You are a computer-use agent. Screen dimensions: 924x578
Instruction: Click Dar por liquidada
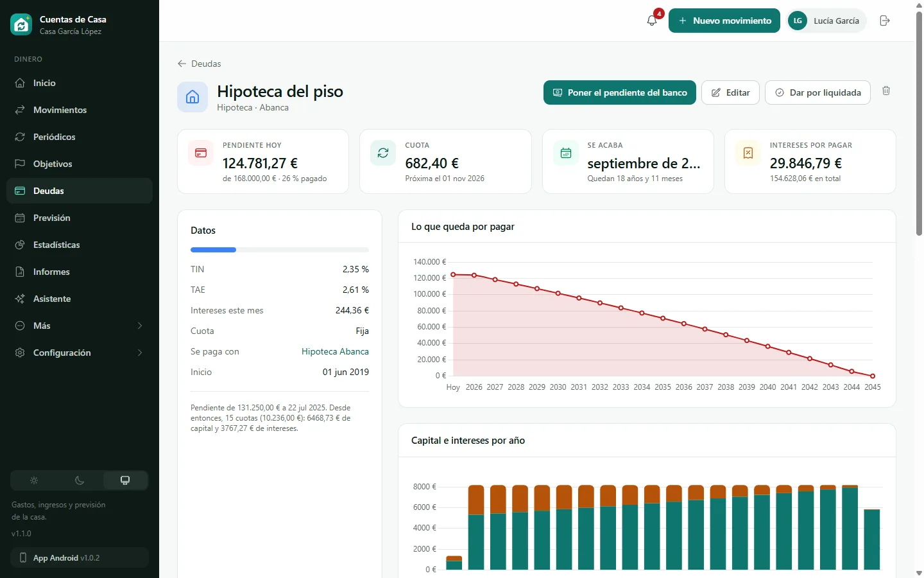click(x=817, y=92)
